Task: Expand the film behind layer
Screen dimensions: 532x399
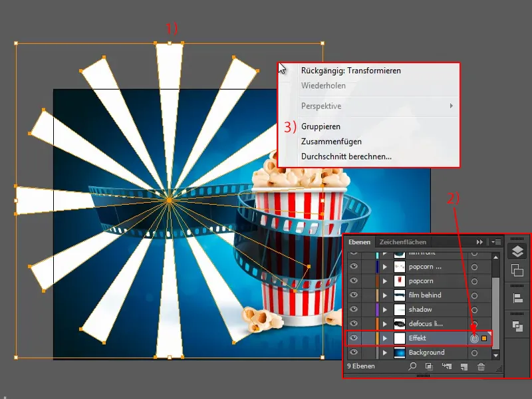Action: point(385,295)
